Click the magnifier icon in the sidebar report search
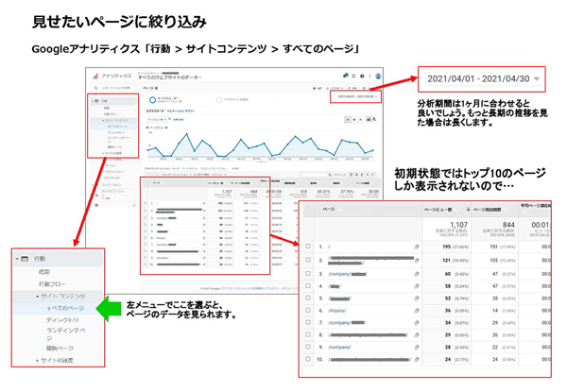This screenshot has width=567, height=392. tap(95, 88)
